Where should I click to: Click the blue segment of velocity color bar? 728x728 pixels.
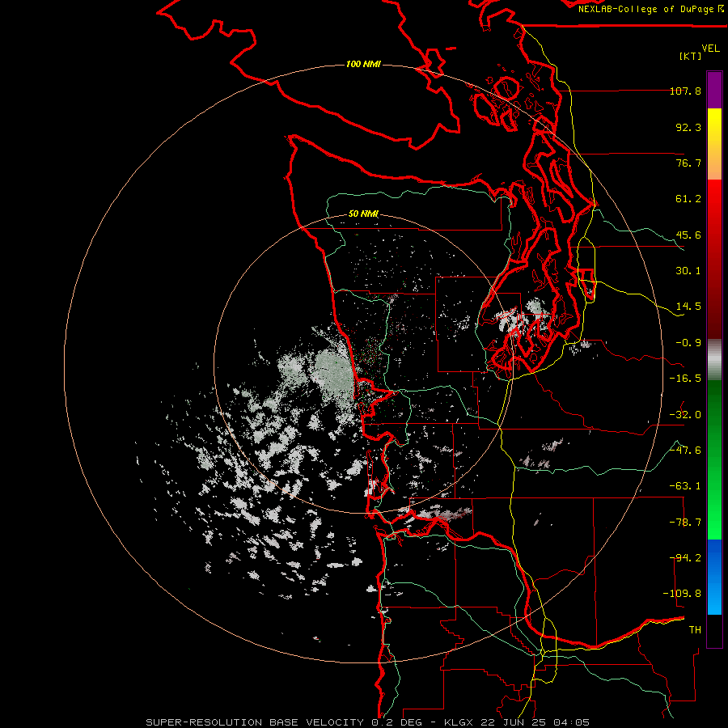(x=714, y=577)
